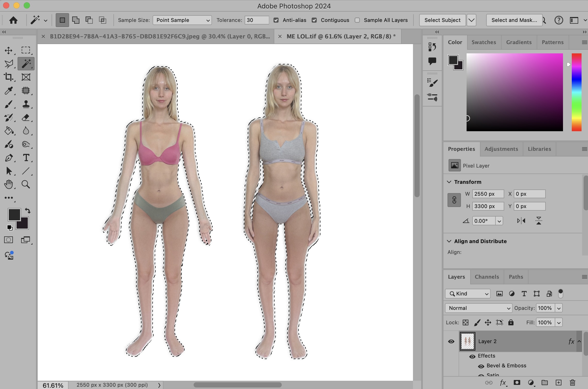Click the delete layer trash icon
This screenshot has width=588, height=389.
572,383
